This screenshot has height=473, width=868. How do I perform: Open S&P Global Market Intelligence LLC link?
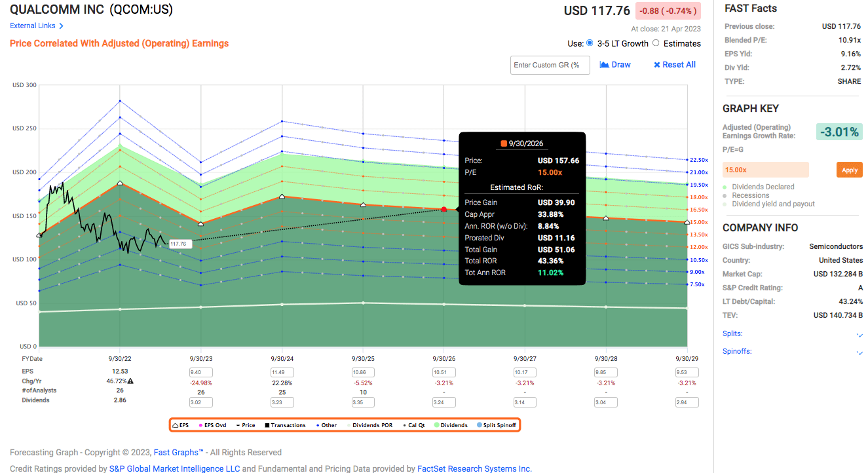(x=175, y=468)
